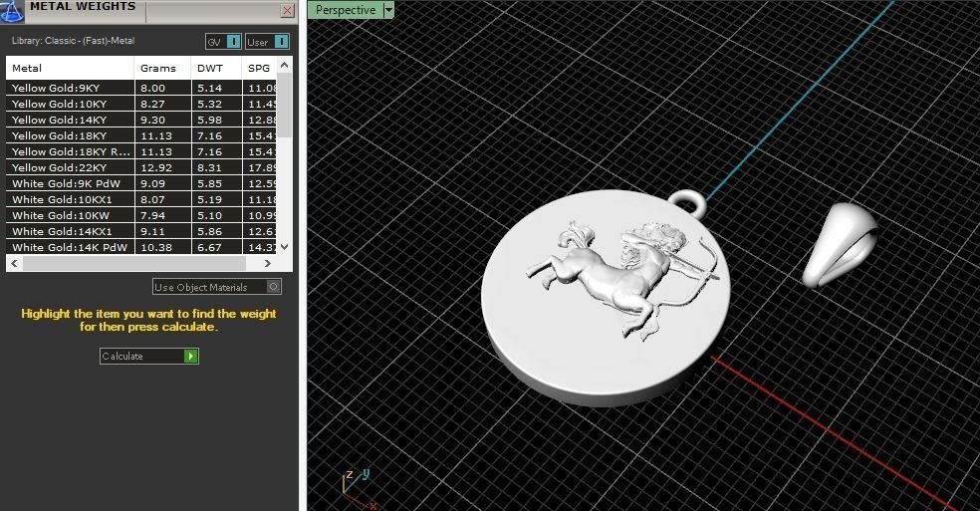Image resolution: width=980 pixels, height=511 pixels.
Task: Click the 8.00 grams value
Action: [x=152, y=89]
